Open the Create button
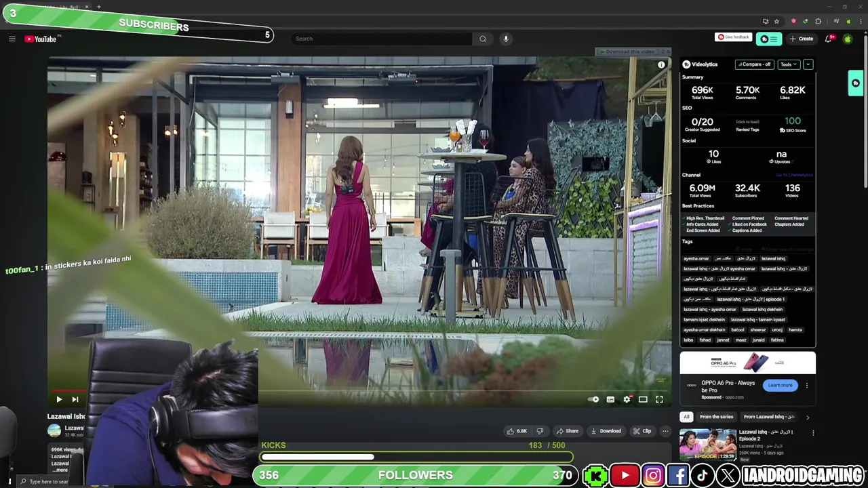 (802, 39)
